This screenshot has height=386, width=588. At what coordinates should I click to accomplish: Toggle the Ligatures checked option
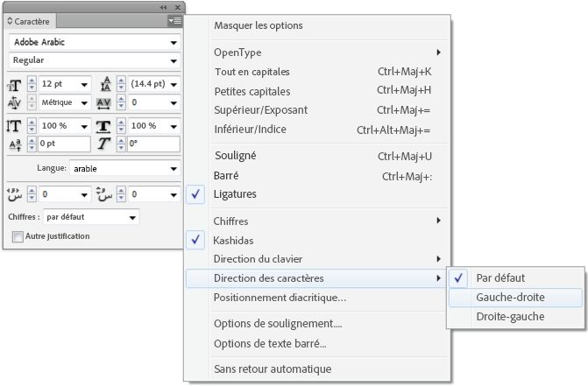tap(195, 194)
